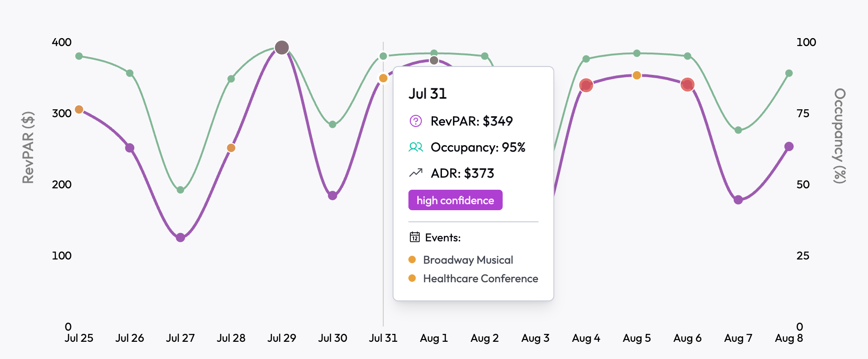868x359 pixels.
Task: Select the green occupancy point on Jul 27
Action: 180,190
